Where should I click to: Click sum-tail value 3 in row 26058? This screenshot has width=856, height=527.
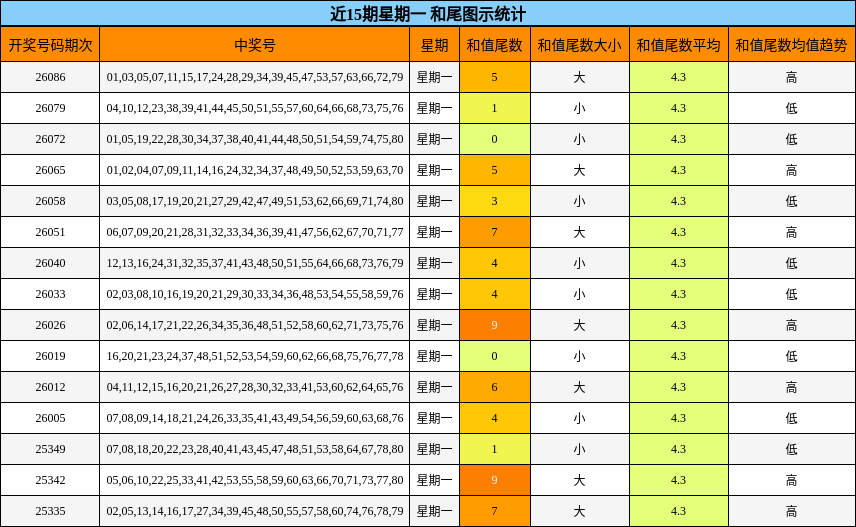[x=495, y=201]
